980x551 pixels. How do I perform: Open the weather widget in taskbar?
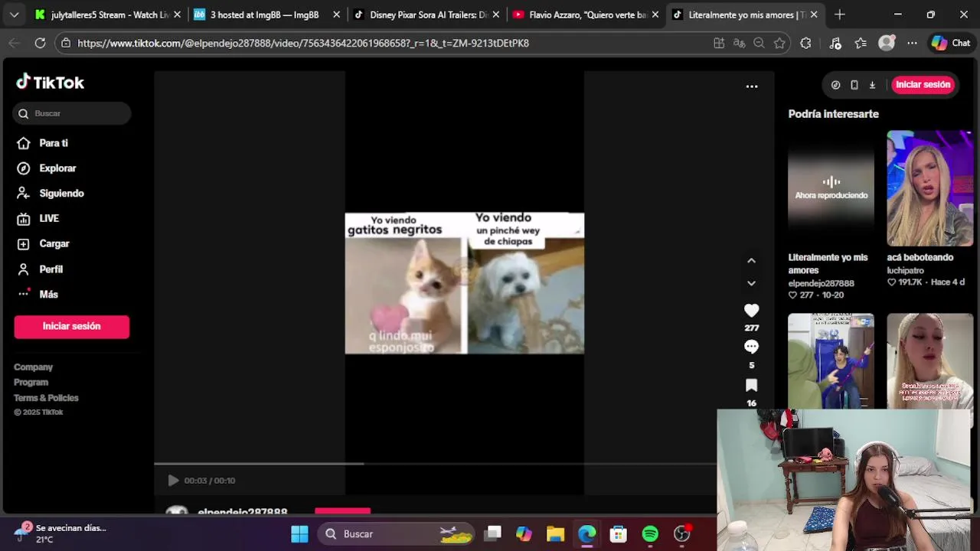click(61, 533)
